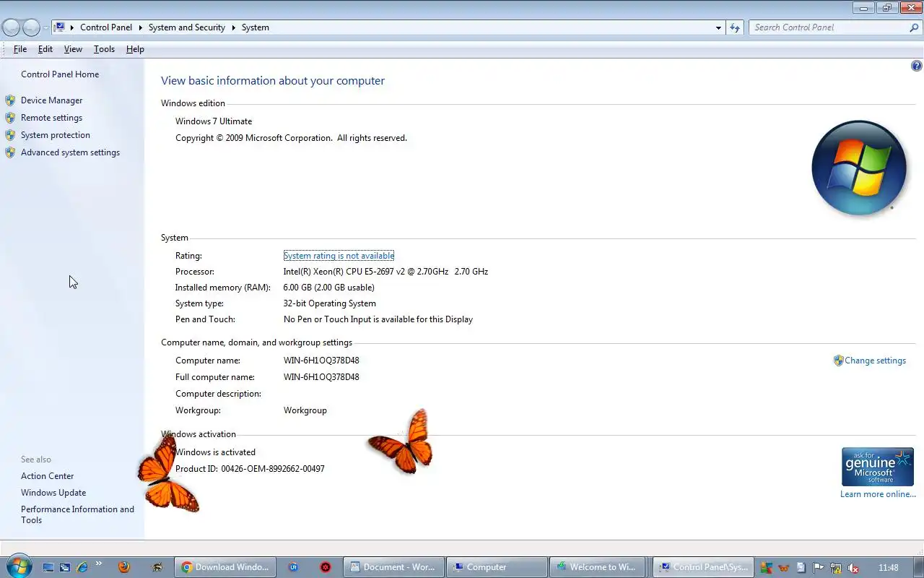Open the Edit menu

[45, 49]
